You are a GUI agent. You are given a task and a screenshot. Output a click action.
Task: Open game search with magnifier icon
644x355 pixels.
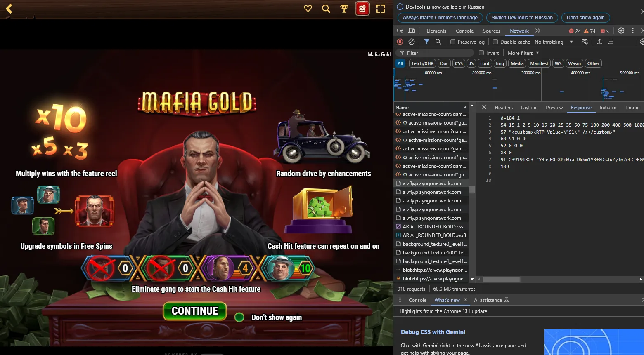pos(326,8)
